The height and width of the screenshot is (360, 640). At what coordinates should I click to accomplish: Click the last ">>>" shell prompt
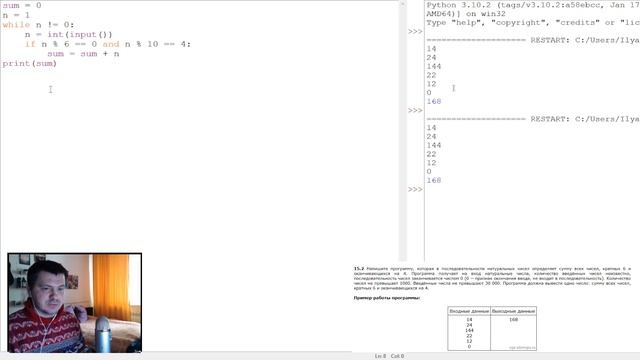pos(415,189)
